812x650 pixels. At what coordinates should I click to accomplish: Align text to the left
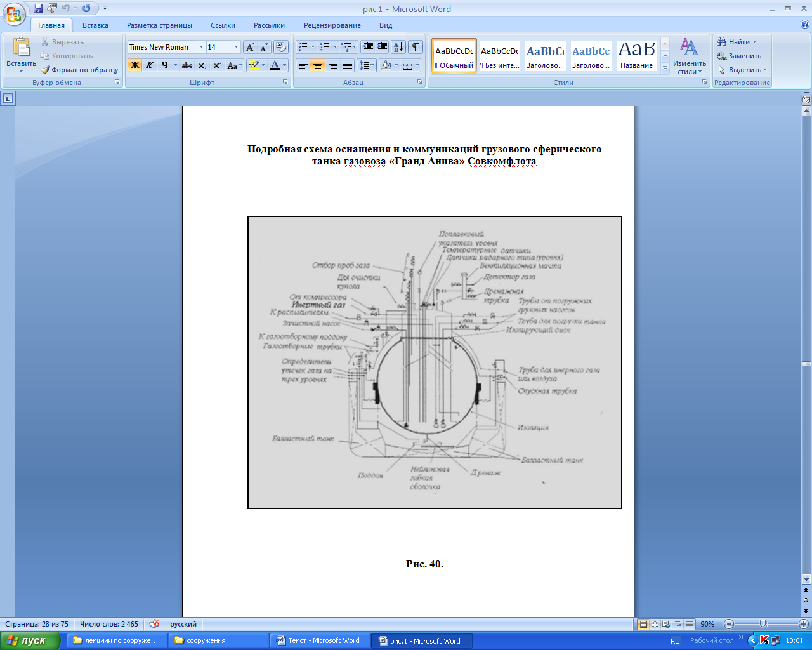(303, 65)
